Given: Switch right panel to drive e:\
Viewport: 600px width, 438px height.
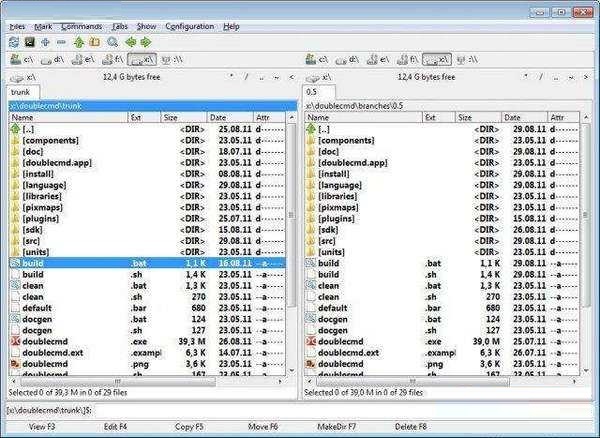Looking at the screenshot, I should (378, 60).
